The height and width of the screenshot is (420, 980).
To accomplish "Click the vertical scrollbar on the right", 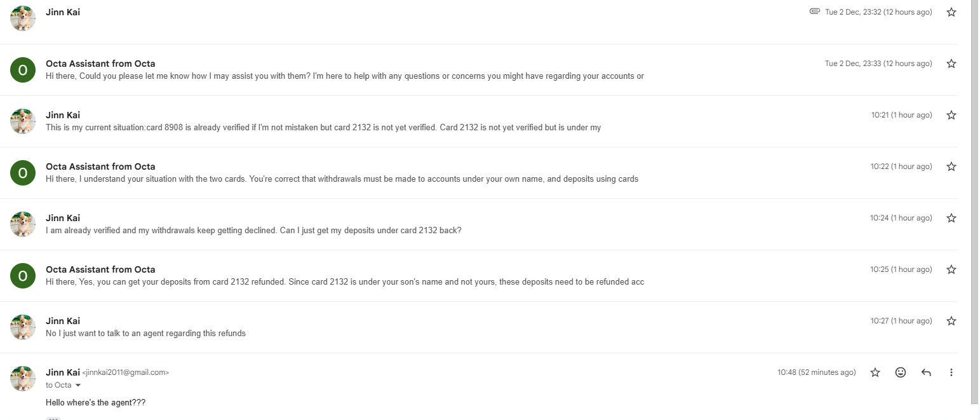I will tap(974, 191).
